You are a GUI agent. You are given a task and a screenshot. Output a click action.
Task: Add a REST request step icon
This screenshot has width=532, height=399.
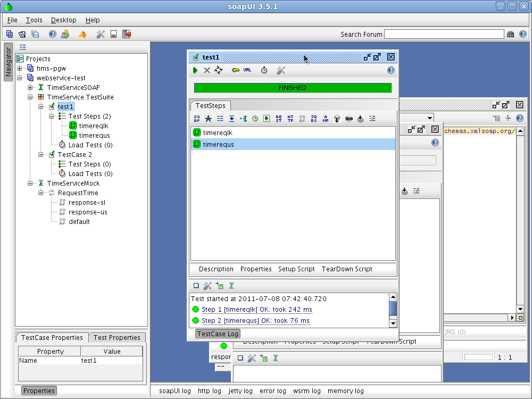[279, 119]
